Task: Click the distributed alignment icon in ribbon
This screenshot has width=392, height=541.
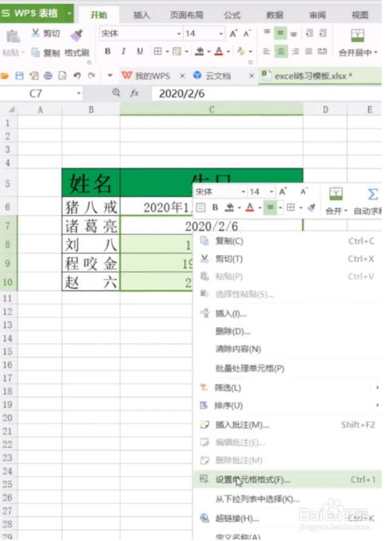Action: pos(322,52)
